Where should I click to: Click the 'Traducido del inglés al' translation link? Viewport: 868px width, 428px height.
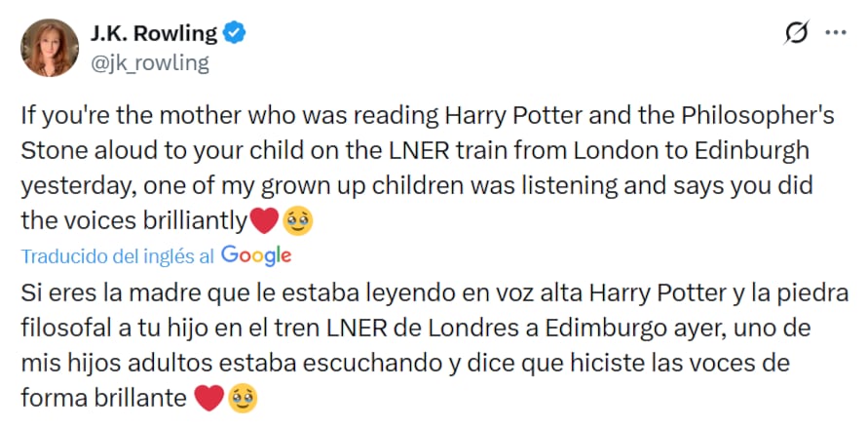point(118,256)
